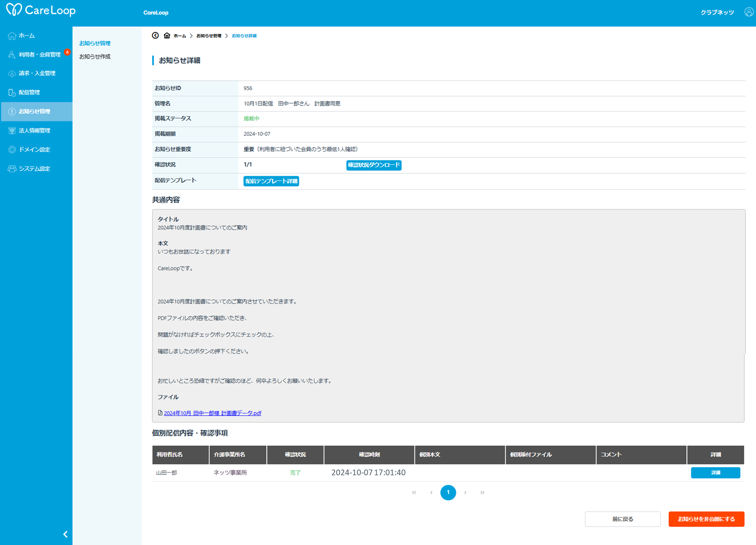Select お知らせ管理 in the submenu
The width and height of the screenshot is (756, 545).
click(x=95, y=43)
